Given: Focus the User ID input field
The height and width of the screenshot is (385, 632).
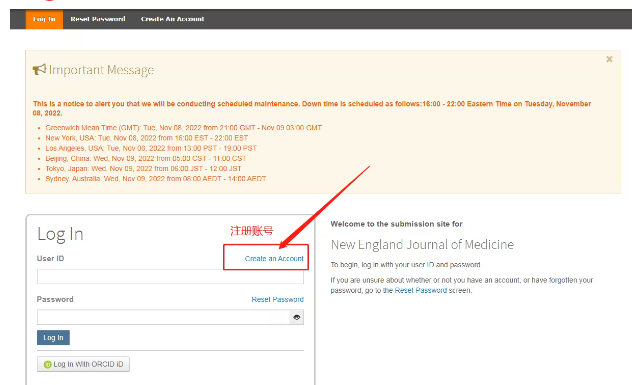Looking at the screenshot, I should (x=170, y=277).
